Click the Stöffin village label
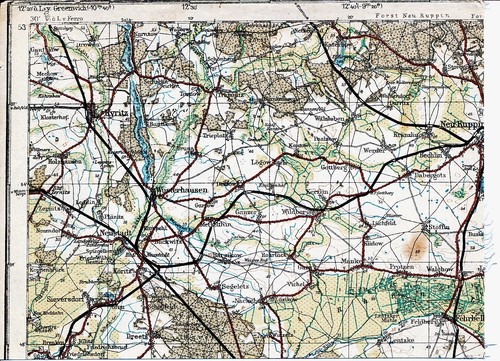The height and width of the screenshot is (361, 500). pyautogui.click(x=439, y=227)
